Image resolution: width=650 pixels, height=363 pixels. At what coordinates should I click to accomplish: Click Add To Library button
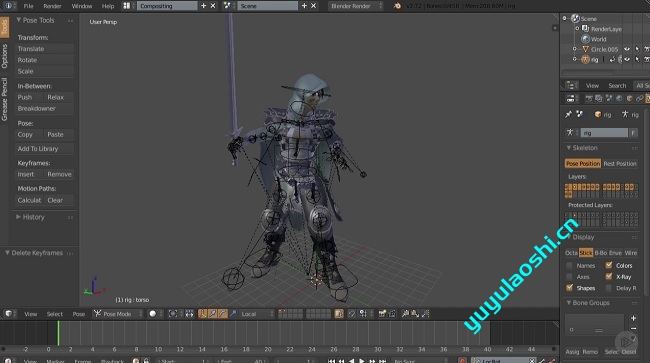pyautogui.click(x=44, y=148)
